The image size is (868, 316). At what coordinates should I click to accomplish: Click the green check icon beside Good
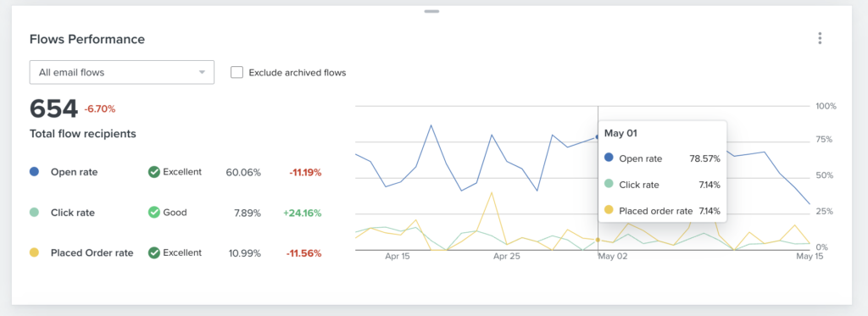coord(154,213)
